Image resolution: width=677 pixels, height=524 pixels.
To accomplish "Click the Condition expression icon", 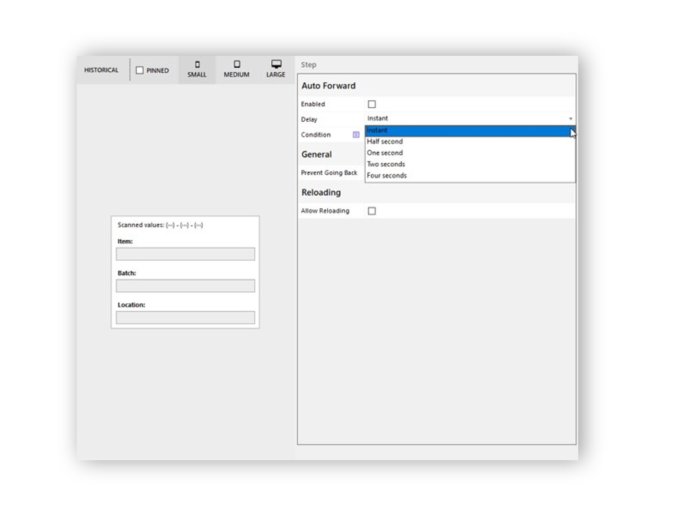I will [x=356, y=135].
